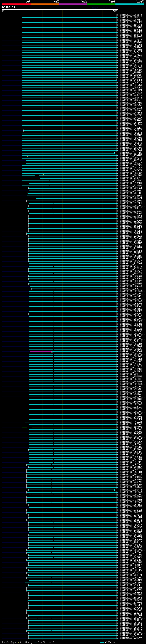Select the UniRef100_P41924 label
Screen dimensions: 146x644
[x=131, y=422]
